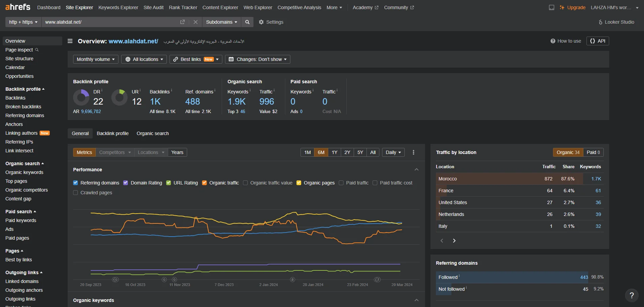The height and width of the screenshot is (307, 644).
Task: Open the Settings gear icon
Action: tap(261, 22)
